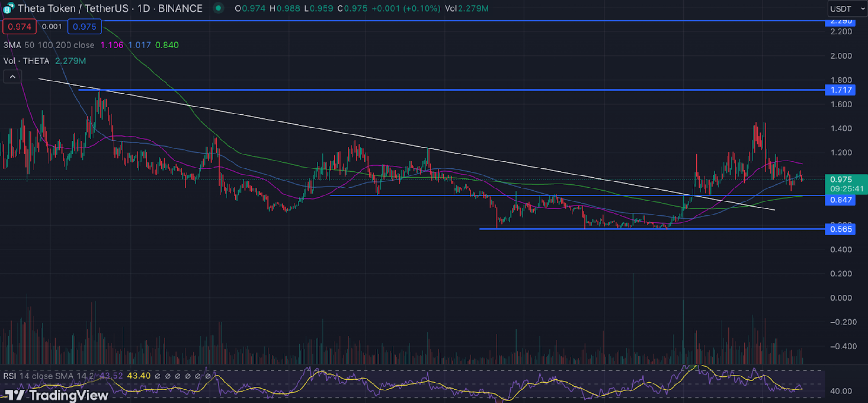Click the purple 43.52 RSI value
This screenshot has height=403, width=868.
coord(111,376)
